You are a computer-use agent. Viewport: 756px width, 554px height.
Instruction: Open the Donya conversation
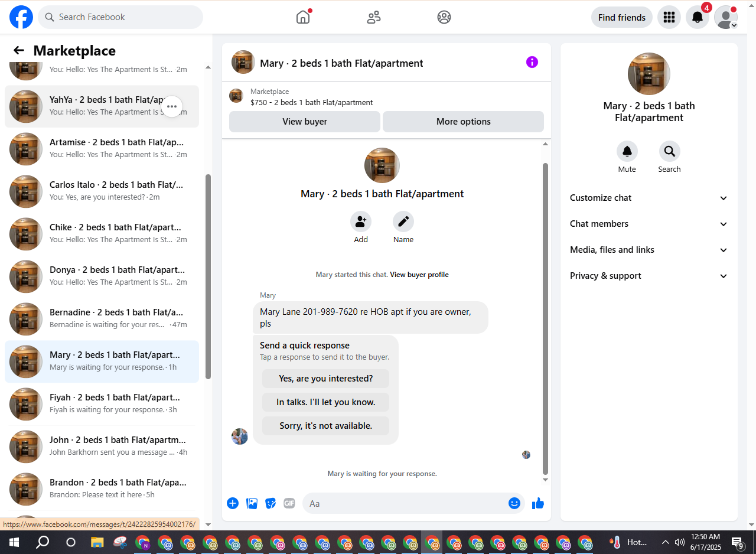pos(102,276)
